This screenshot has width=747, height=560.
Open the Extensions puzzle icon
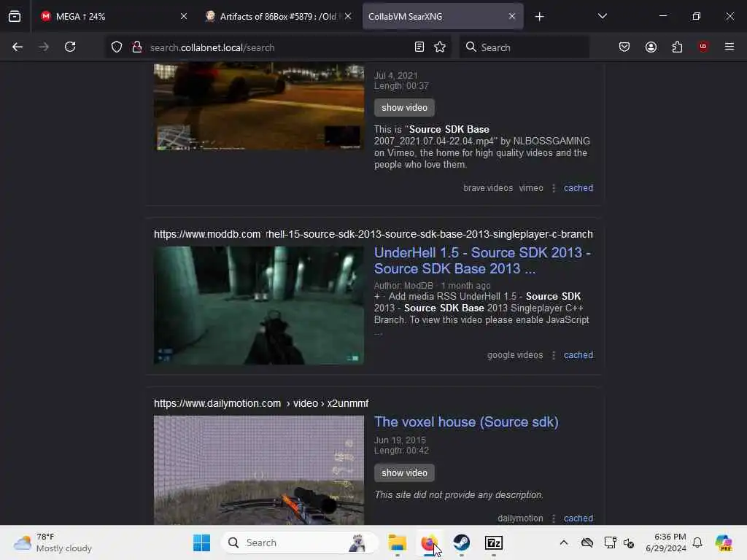tap(677, 47)
